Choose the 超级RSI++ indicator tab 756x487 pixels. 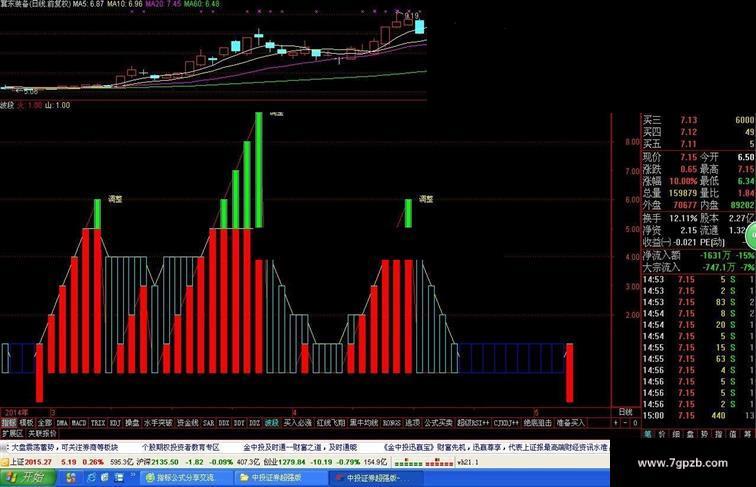point(473,423)
